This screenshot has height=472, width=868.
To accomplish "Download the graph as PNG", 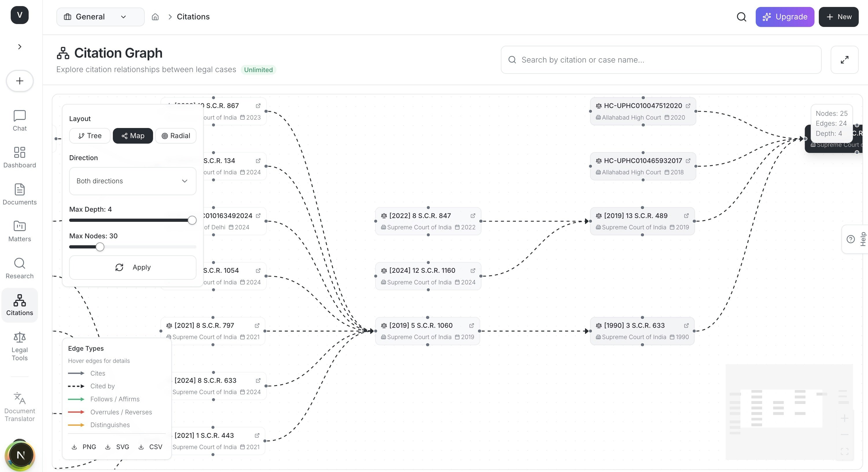I will click(84, 447).
